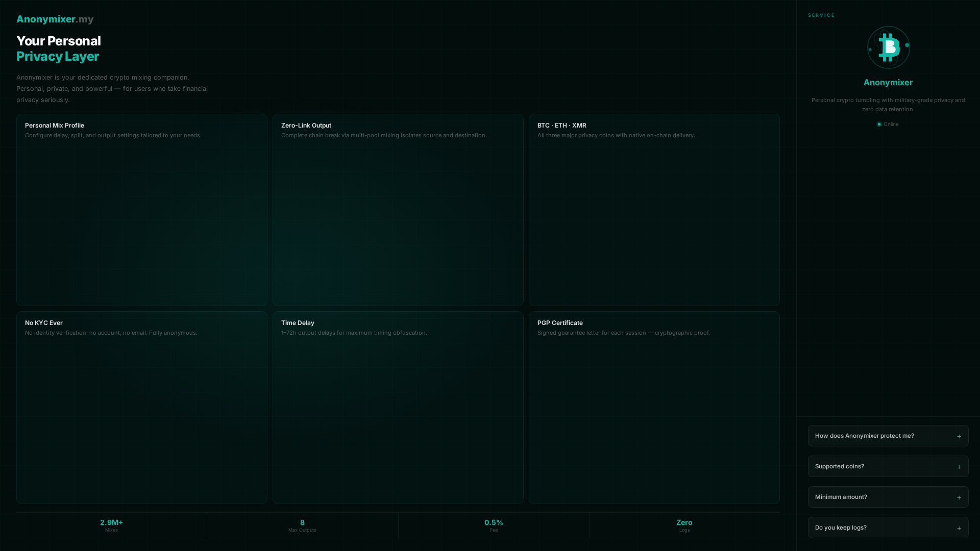The image size is (980, 551).
Task: Click the Anonymixer Bitcoin logo icon
Action: click(x=888, y=47)
